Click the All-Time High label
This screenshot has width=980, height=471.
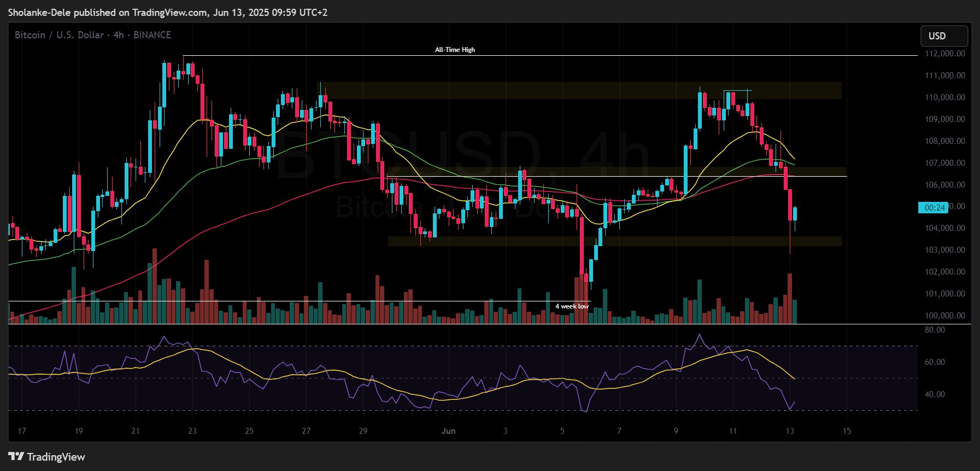(455, 50)
